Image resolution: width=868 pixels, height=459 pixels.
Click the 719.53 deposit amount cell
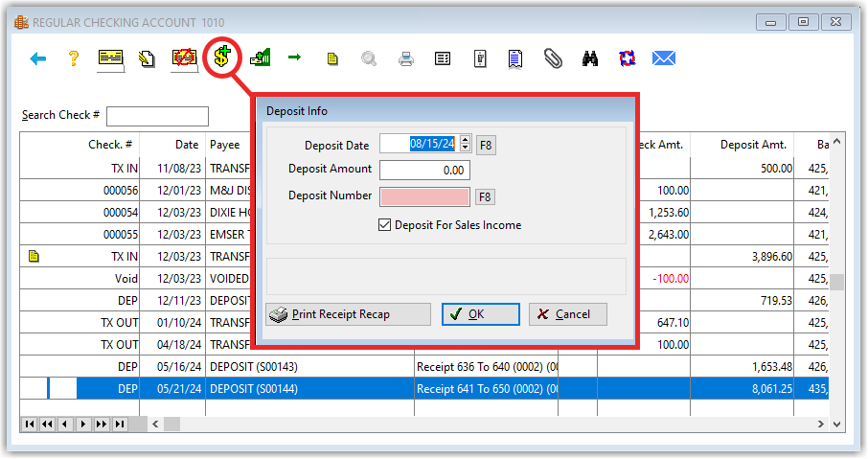[742, 301]
